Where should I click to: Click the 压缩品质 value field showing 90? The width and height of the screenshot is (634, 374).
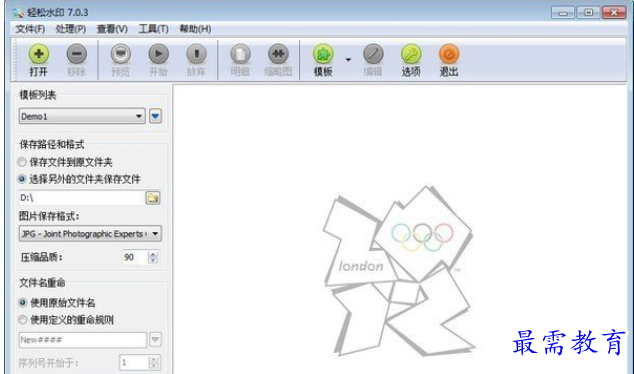tap(135, 257)
